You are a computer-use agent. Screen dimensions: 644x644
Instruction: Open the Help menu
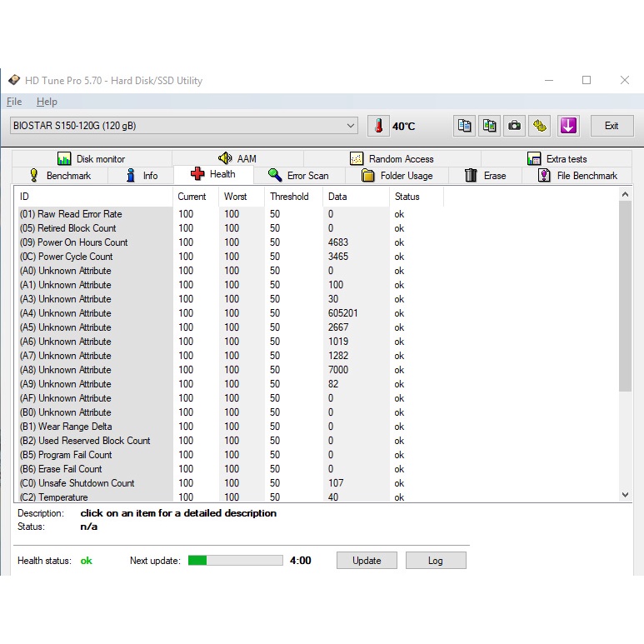point(47,102)
